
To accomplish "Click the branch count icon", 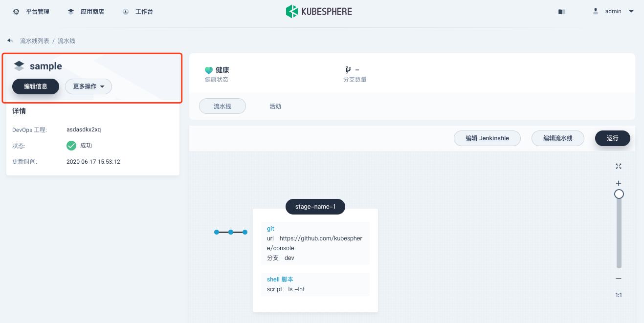I will [348, 70].
